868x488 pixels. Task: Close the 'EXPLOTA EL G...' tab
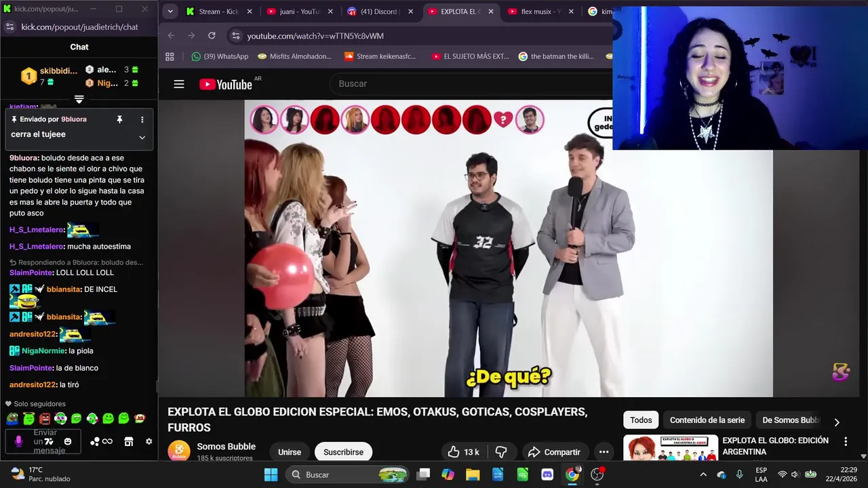pyautogui.click(x=491, y=12)
